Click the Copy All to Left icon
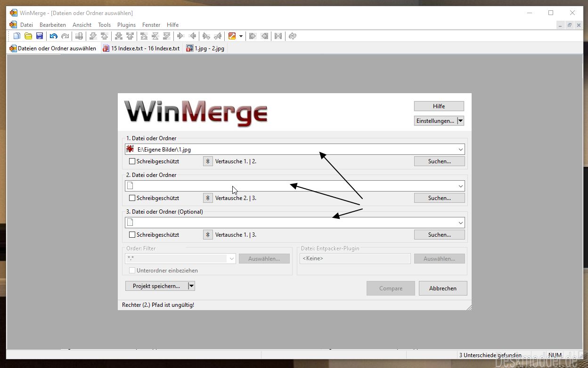This screenshot has height=368, width=588. tap(264, 36)
